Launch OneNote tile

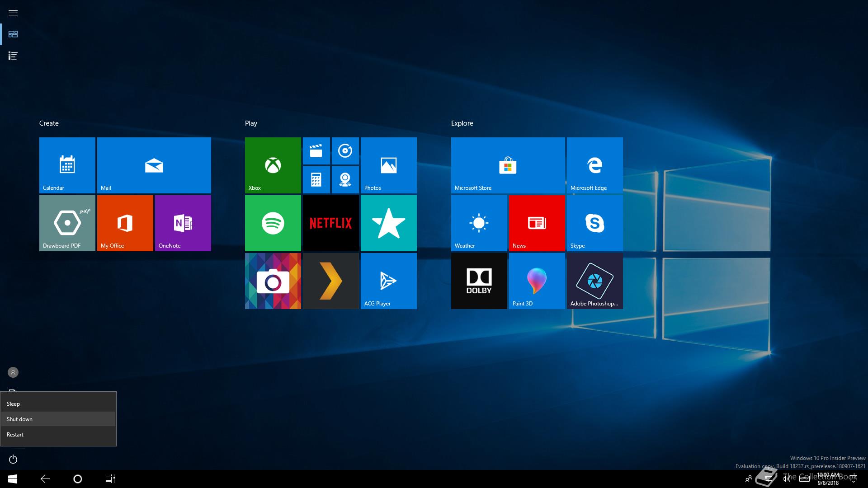(x=183, y=223)
